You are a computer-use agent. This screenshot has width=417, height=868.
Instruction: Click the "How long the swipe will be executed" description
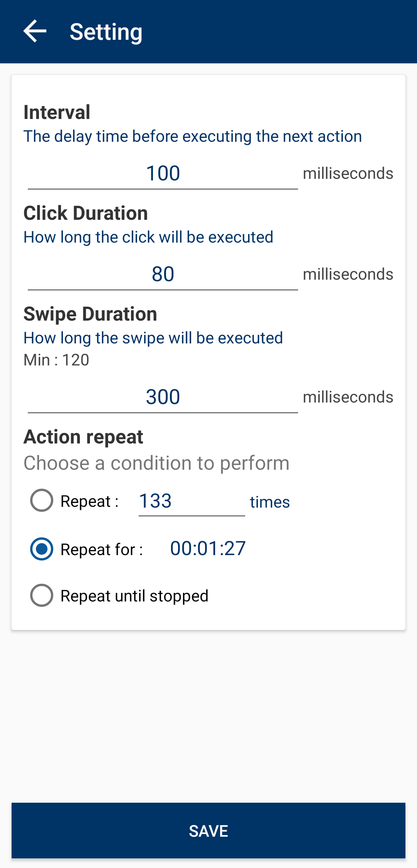[x=153, y=338]
